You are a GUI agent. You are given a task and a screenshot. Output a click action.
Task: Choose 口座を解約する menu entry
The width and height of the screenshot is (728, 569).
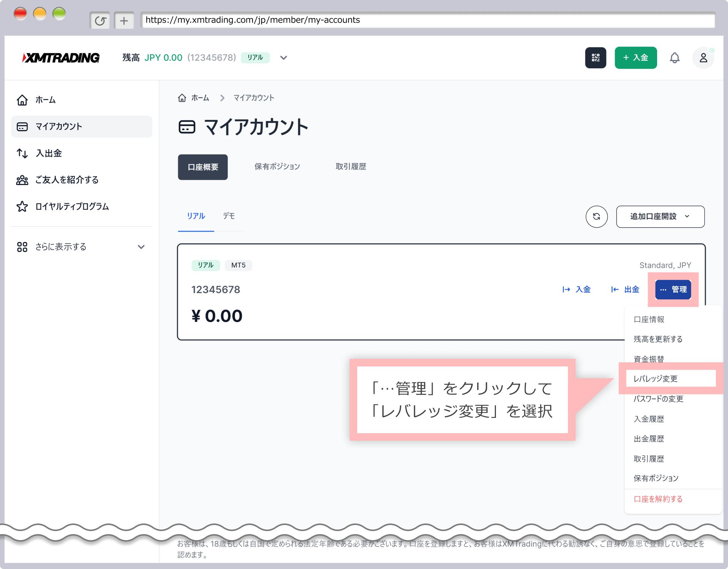coord(658,499)
